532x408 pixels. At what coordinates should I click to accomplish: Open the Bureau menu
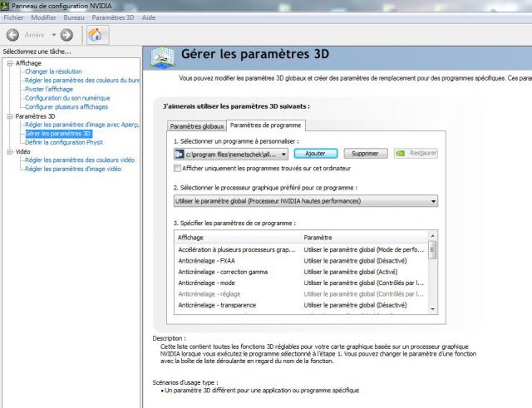(x=74, y=17)
